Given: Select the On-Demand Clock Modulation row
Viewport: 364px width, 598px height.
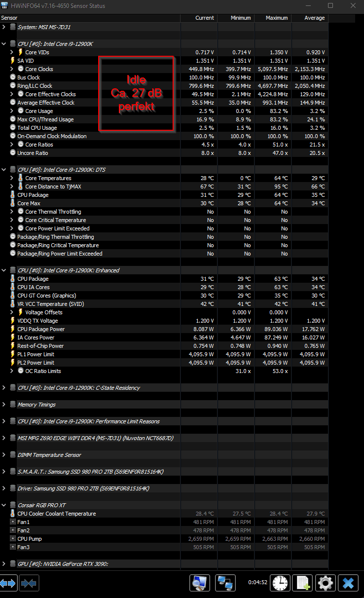Looking at the screenshot, I should pyautogui.click(x=164, y=136).
